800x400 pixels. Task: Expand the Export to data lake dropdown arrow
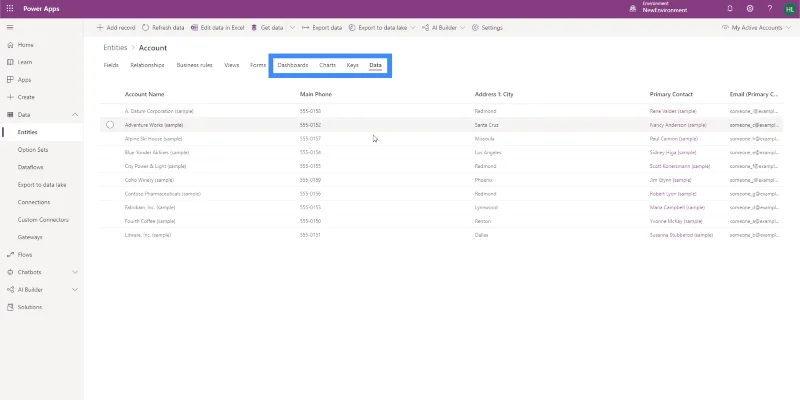click(412, 28)
